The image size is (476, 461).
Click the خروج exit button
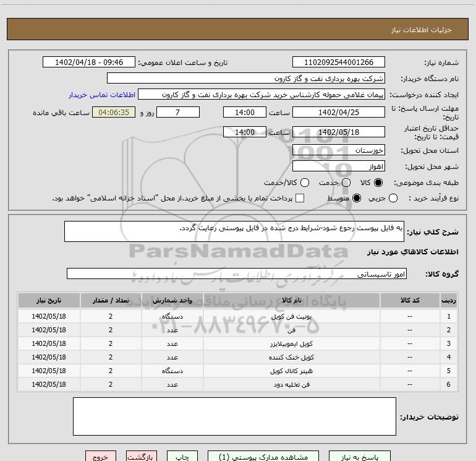coord(101,457)
